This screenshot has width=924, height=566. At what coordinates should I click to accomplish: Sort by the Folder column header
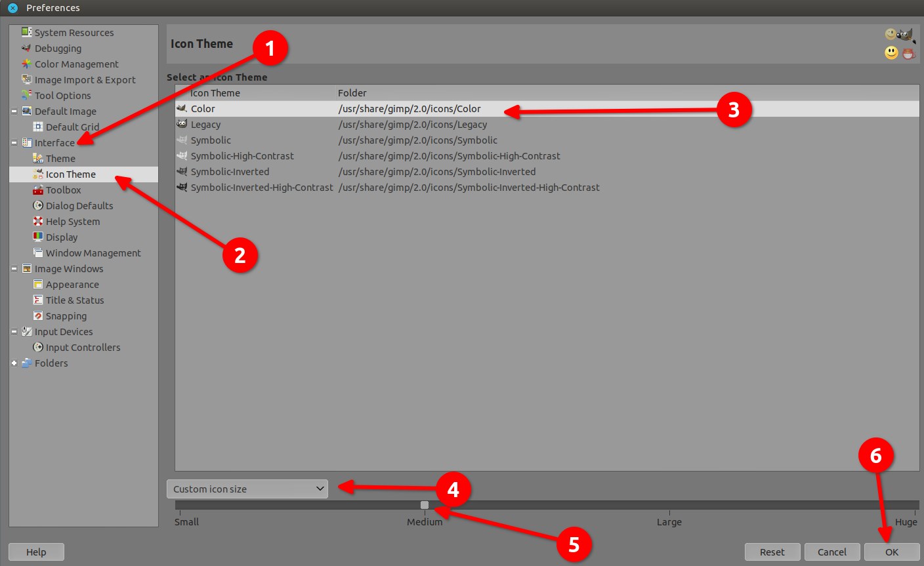pos(627,93)
